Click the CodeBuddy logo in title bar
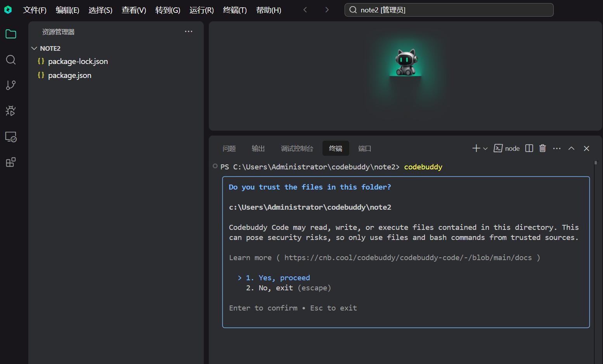The height and width of the screenshot is (364, 603). coord(8,10)
